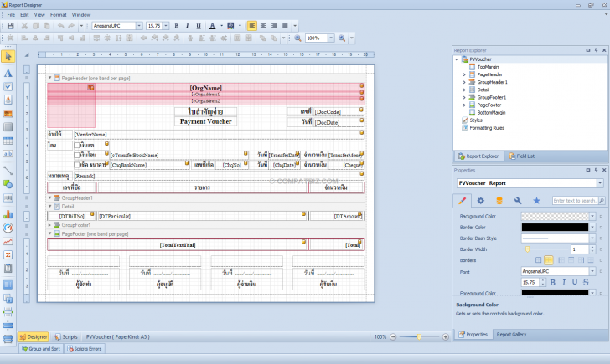
Task: Tick the cheque checkbox beside ChqBankName
Action: point(78,165)
